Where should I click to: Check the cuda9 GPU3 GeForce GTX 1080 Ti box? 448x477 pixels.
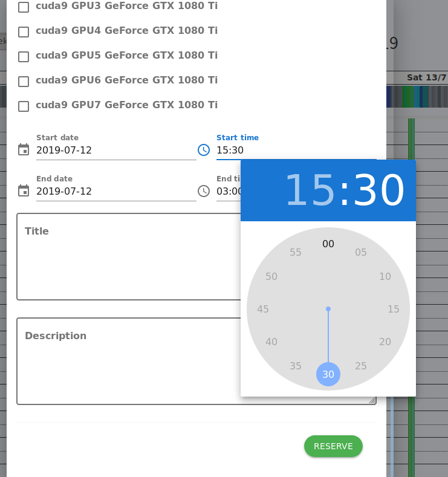24,7
